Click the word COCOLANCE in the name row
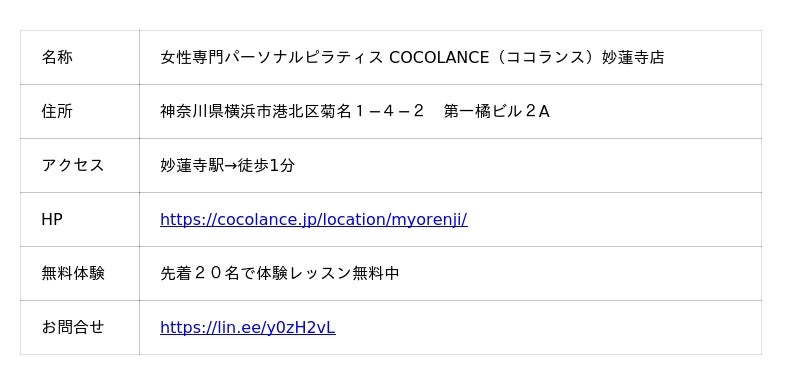The image size is (800, 385). (439, 57)
